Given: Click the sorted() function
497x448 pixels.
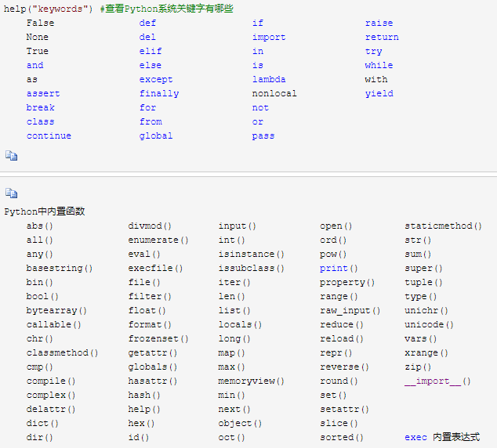Looking at the screenshot, I should click(x=342, y=437).
